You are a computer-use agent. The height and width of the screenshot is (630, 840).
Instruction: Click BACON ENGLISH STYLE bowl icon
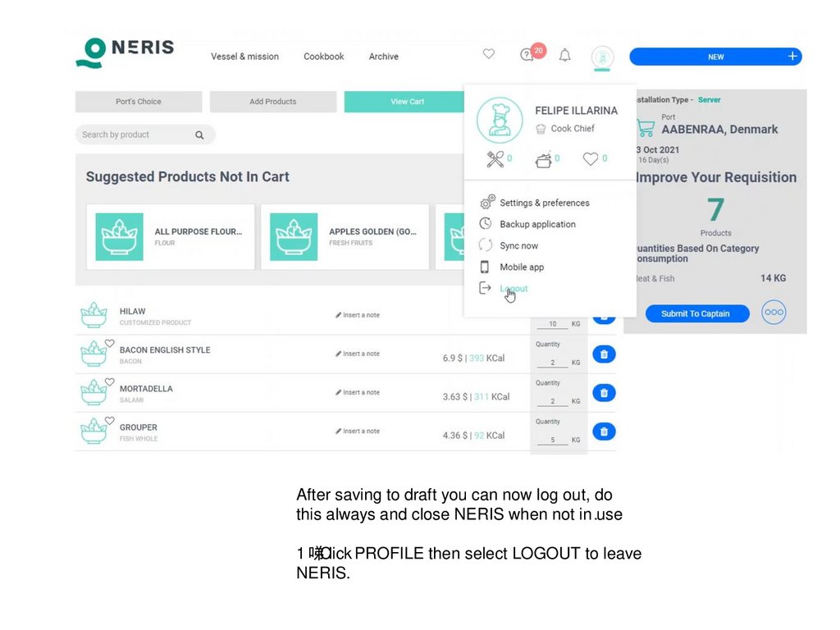(x=94, y=354)
